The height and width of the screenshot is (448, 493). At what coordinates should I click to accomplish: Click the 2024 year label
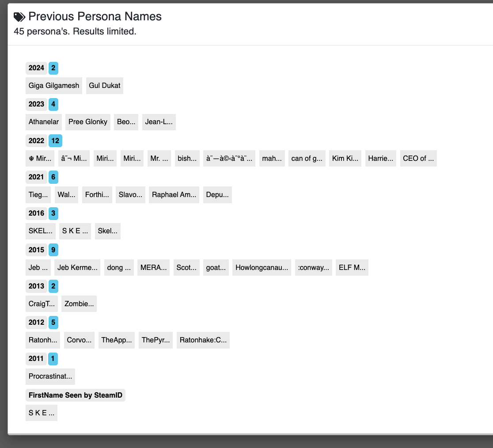(x=36, y=68)
